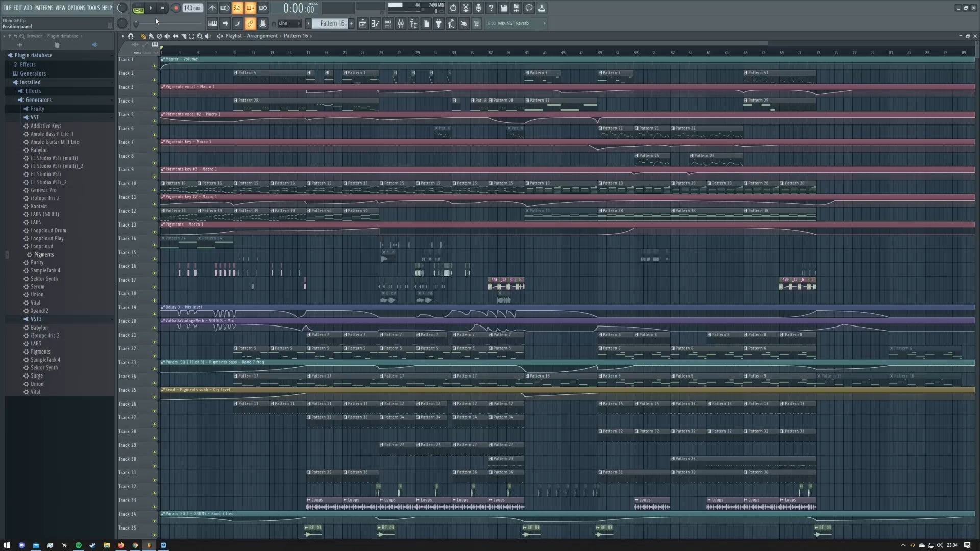Select Serum in the plugin list
This screenshot has width=980, height=551.
point(37,287)
